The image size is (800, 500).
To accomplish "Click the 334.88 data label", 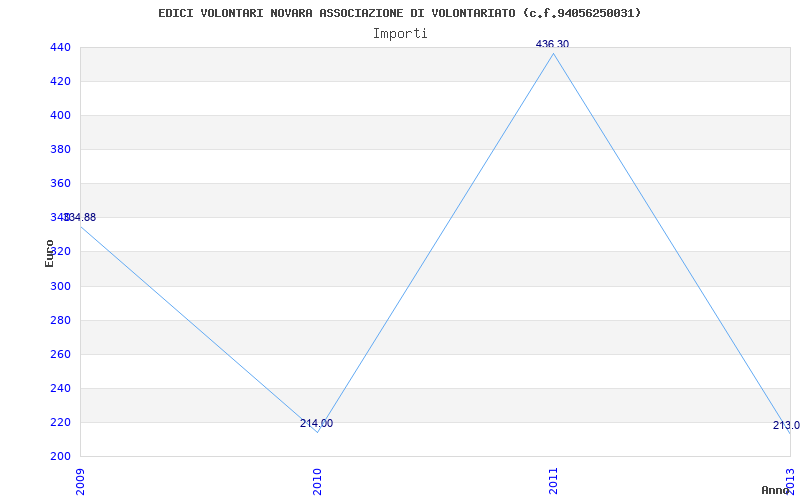I will [80, 217].
